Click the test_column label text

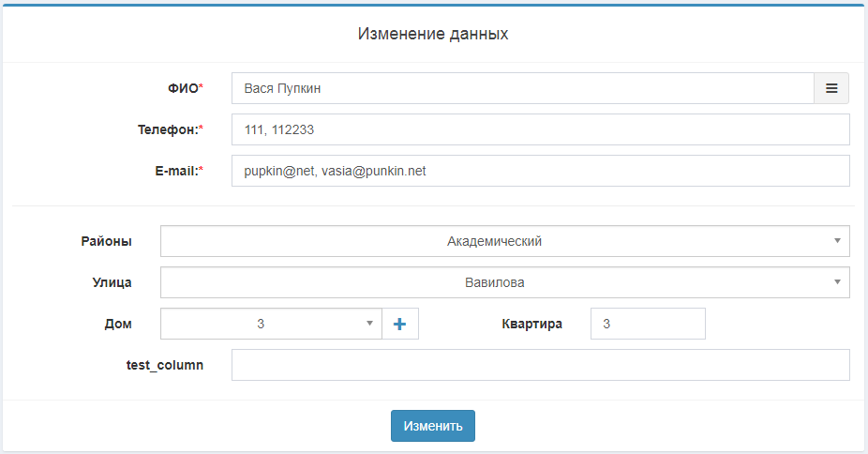165,365
